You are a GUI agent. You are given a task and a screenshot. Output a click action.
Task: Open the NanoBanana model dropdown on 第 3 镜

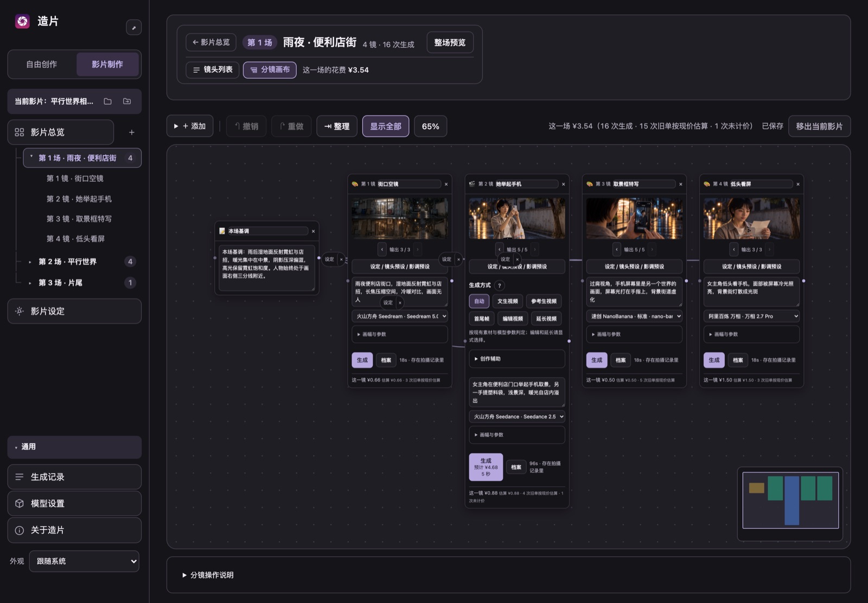pos(634,316)
